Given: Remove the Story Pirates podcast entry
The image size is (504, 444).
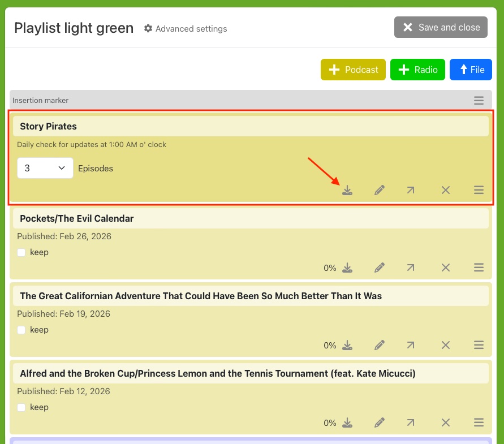Looking at the screenshot, I should click(x=446, y=190).
